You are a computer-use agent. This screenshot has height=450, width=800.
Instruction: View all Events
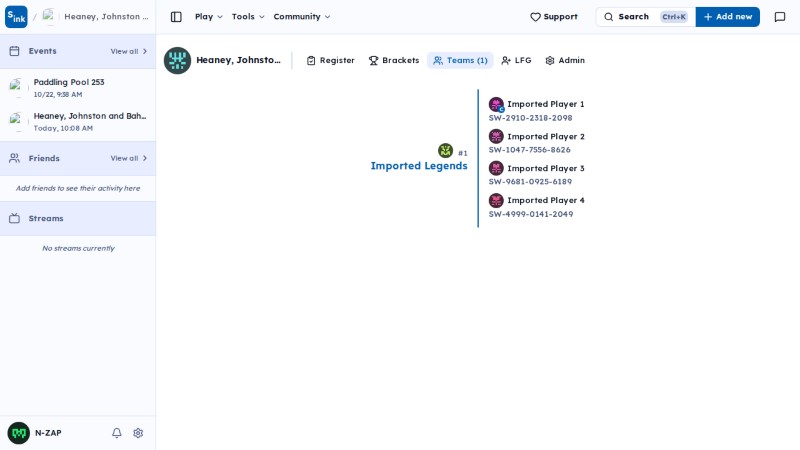click(x=129, y=51)
